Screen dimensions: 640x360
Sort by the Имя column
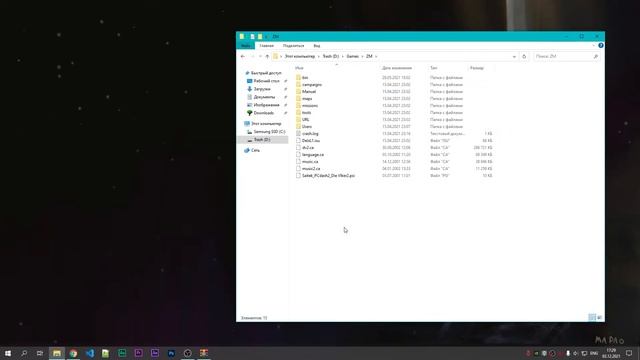299,68
